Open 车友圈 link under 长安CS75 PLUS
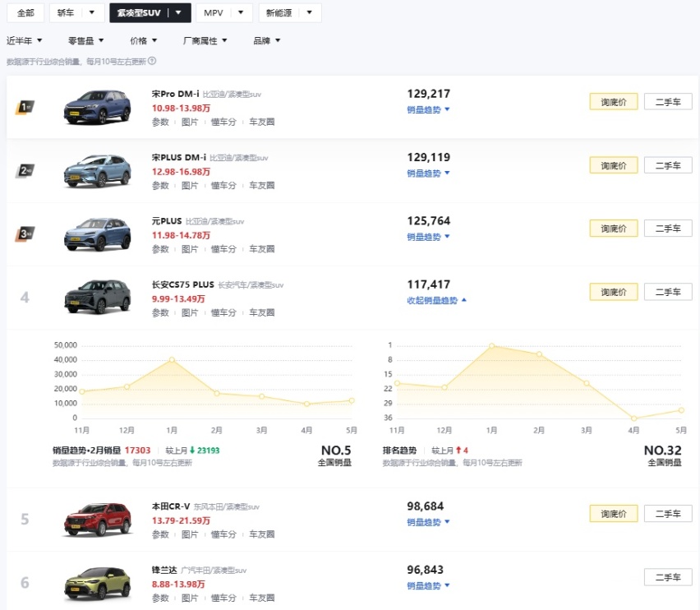Screen dimensions: 700x610 click(x=261, y=312)
